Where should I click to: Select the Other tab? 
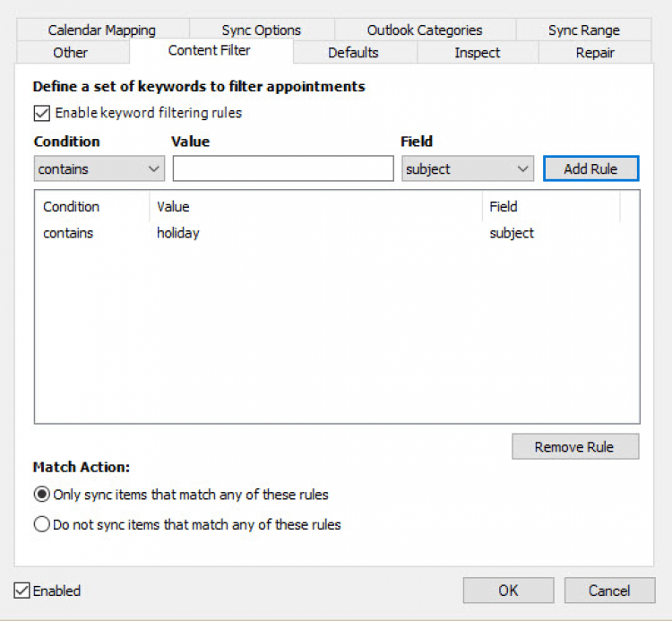71,53
